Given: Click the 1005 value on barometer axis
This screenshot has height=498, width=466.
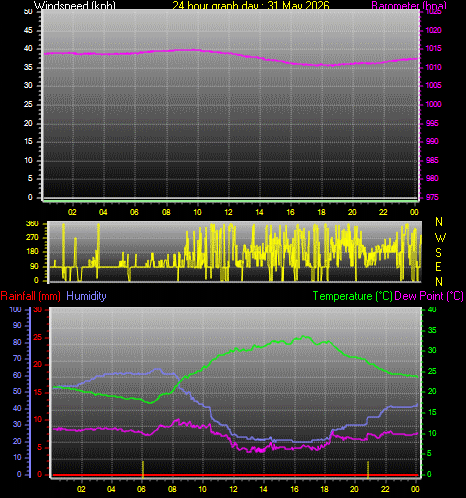Looking at the screenshot, I should [x=433, y=86].
